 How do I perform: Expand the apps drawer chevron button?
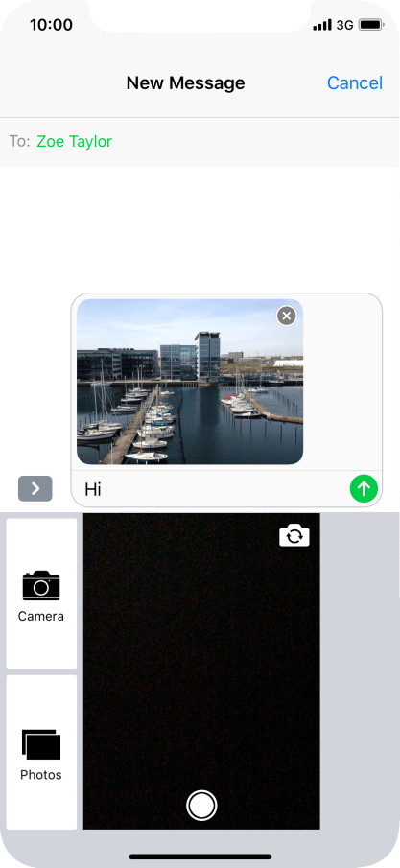(x=35, y=488)
